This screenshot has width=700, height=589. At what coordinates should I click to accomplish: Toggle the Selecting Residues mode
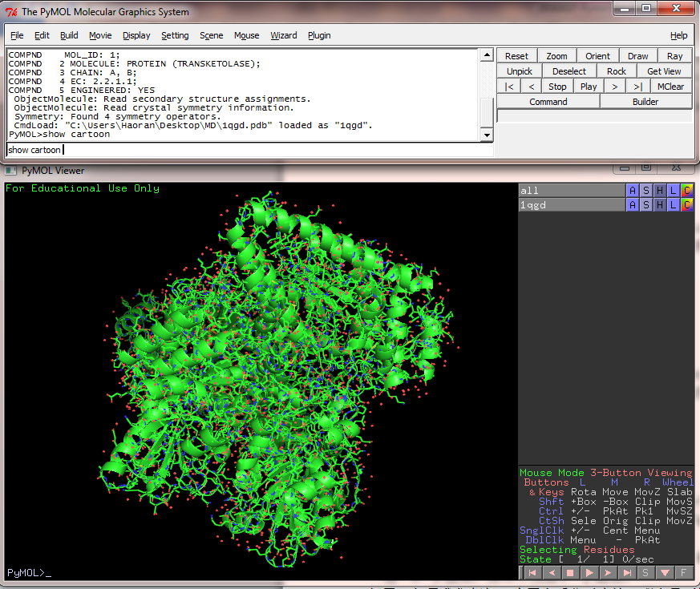click(x=577, y=550)
